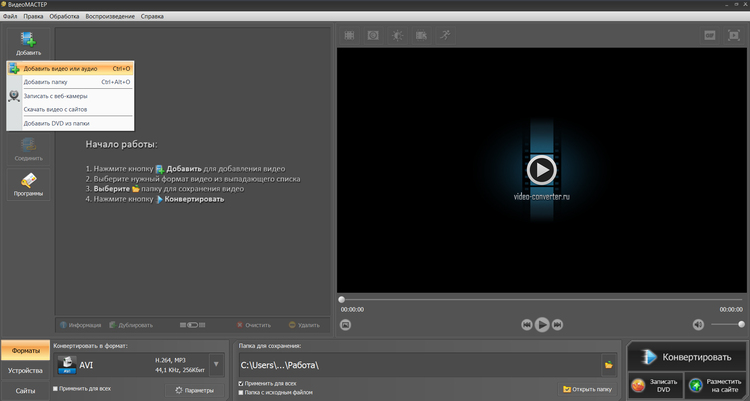
Task: Click the rewind (previous) player button
Action: [527, 325]
